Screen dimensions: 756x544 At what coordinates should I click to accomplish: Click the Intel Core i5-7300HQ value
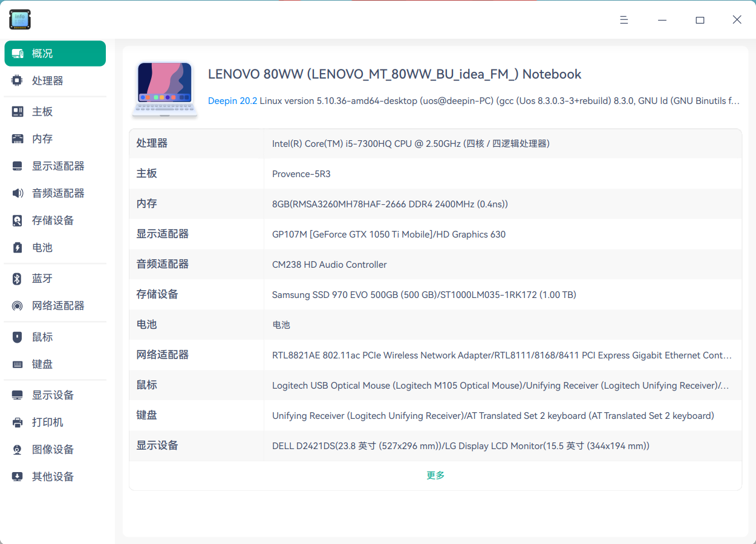[x=411, y=144]
